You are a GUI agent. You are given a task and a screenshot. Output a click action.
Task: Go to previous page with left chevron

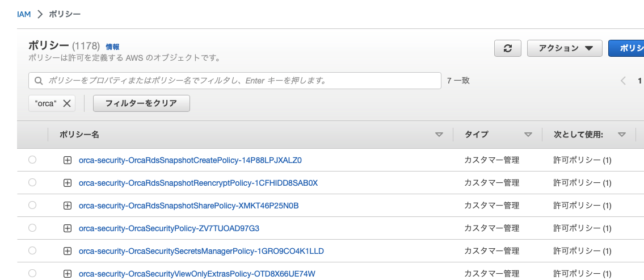(623, 81)
